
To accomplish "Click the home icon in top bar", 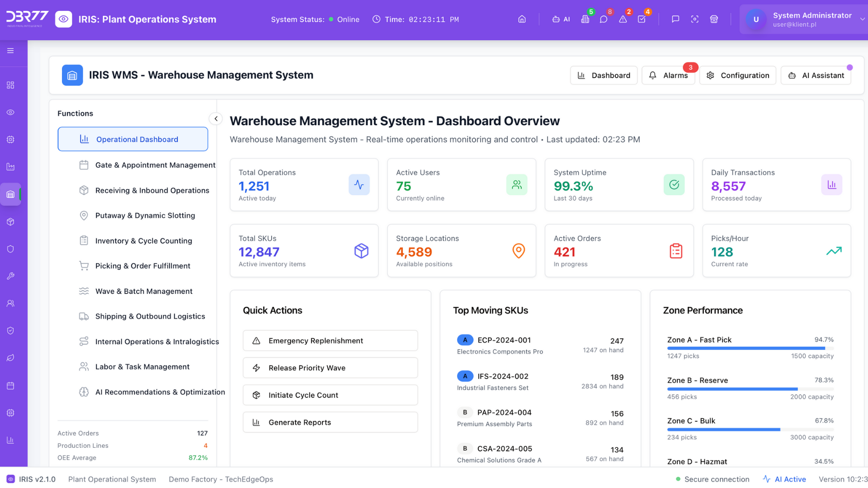I will click(x=522, y=19).
